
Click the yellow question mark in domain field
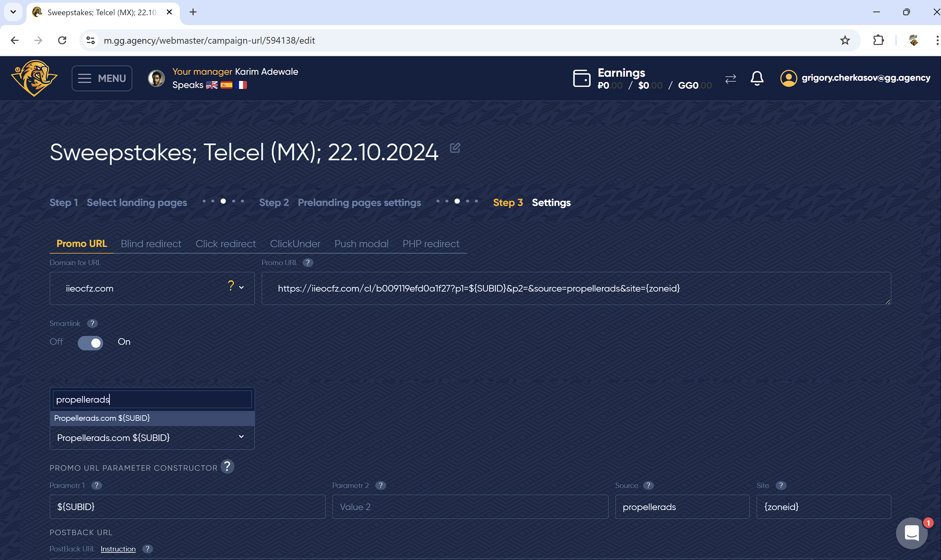231,286
